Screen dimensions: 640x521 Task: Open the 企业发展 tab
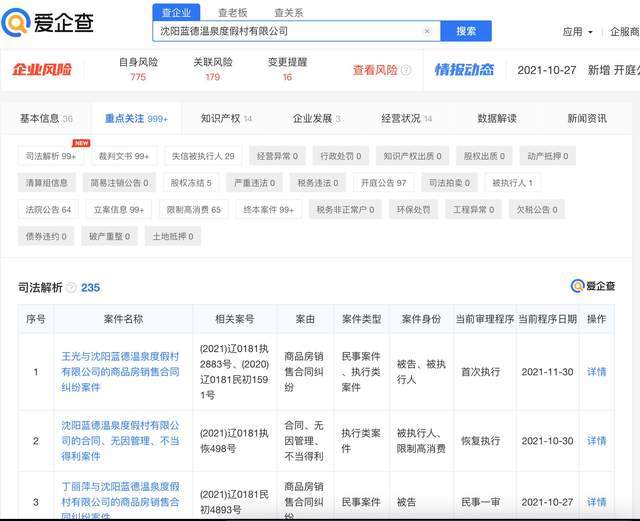316,118
